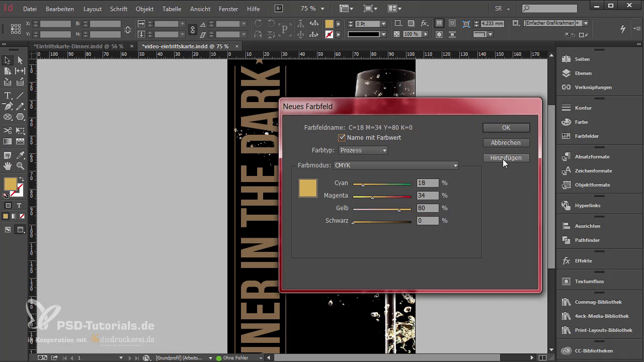Click Hinzufügen button in dialog

coord(506,158)
